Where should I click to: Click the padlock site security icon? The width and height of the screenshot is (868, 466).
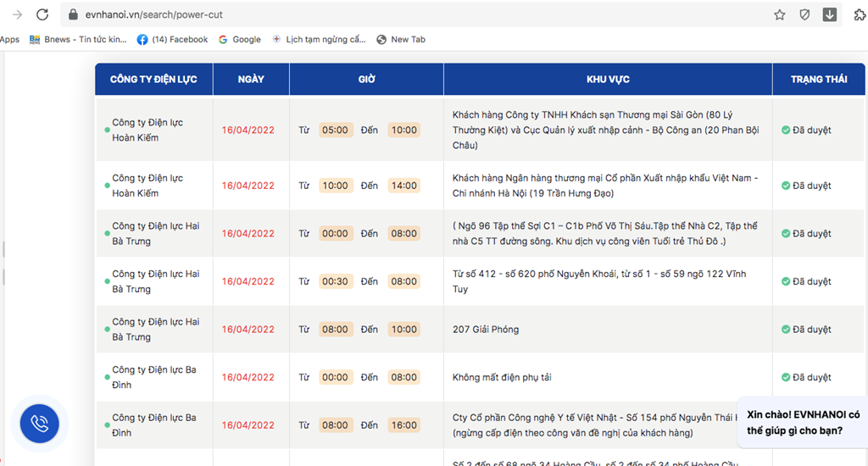tap(73, 14)
